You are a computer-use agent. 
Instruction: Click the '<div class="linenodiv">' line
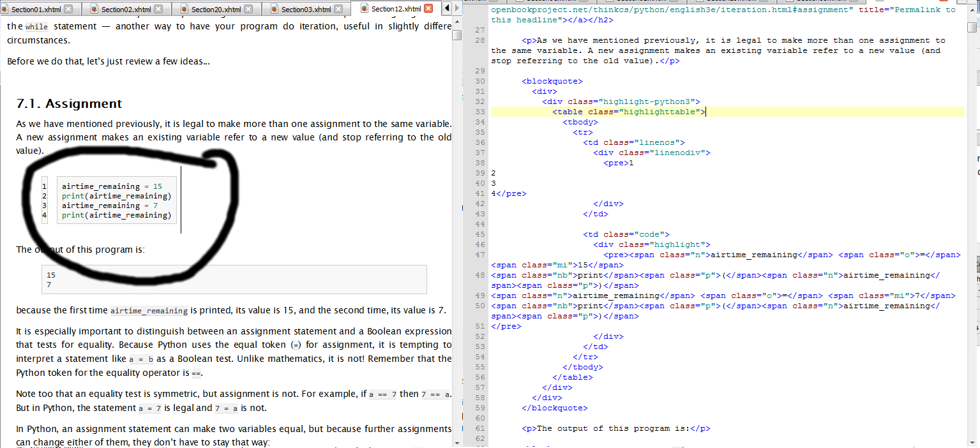click(652, 153)
